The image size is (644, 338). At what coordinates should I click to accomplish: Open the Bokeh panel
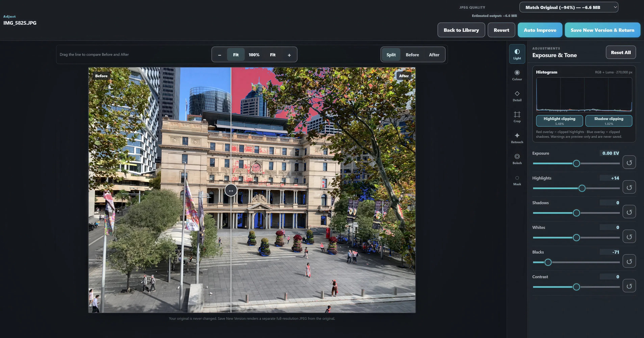click(x=517, y=159)
